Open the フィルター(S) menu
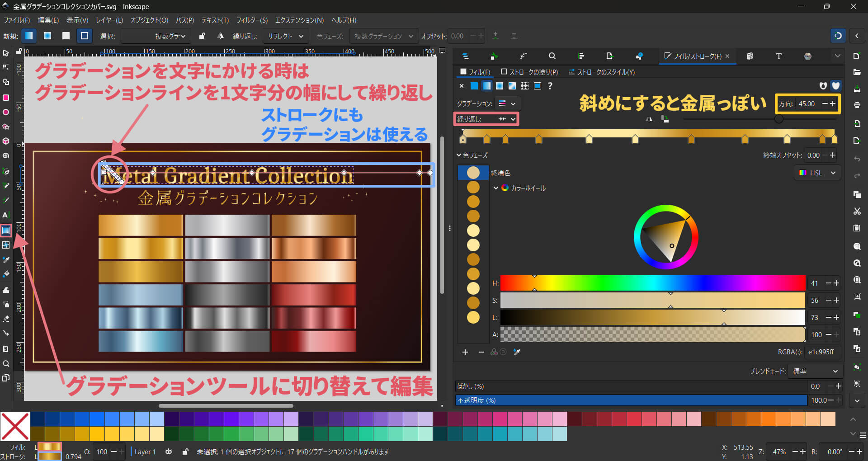 point(252,20)
